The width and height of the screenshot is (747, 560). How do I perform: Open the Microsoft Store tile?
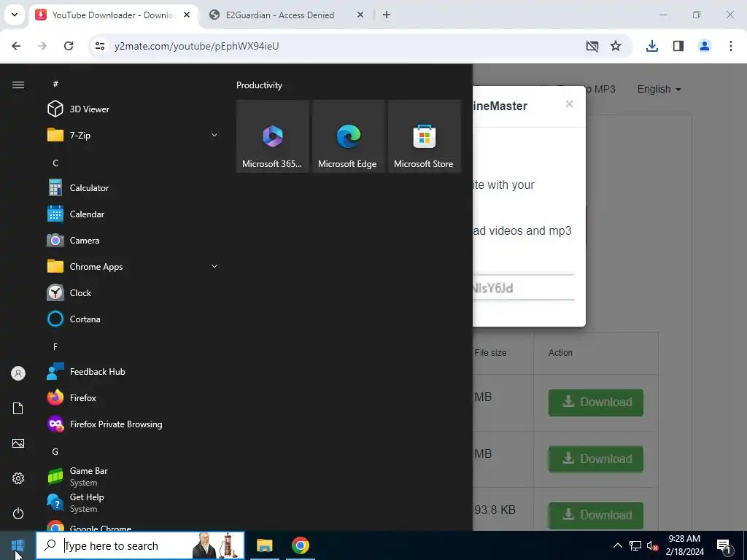point(424,136)
